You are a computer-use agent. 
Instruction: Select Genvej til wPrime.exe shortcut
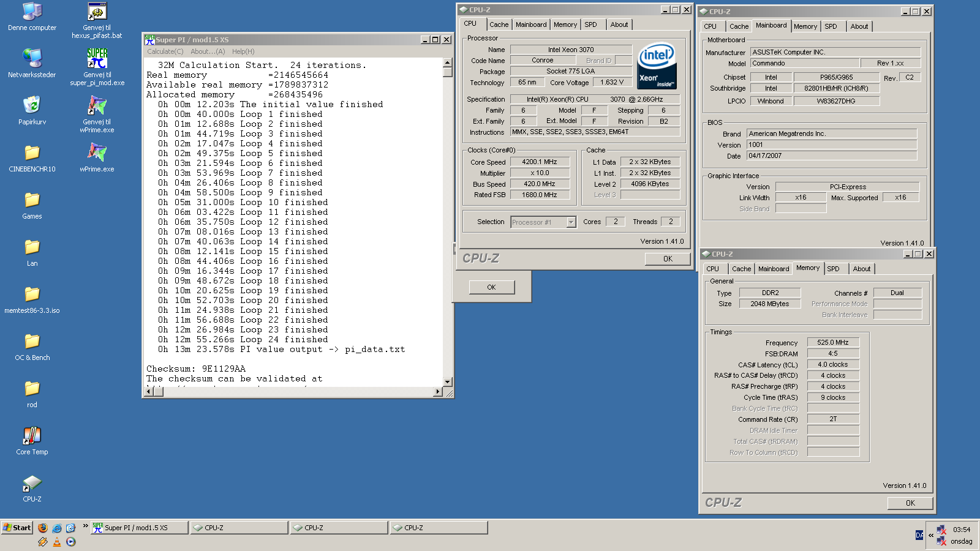pyautogui.click(x=97, y=114)
